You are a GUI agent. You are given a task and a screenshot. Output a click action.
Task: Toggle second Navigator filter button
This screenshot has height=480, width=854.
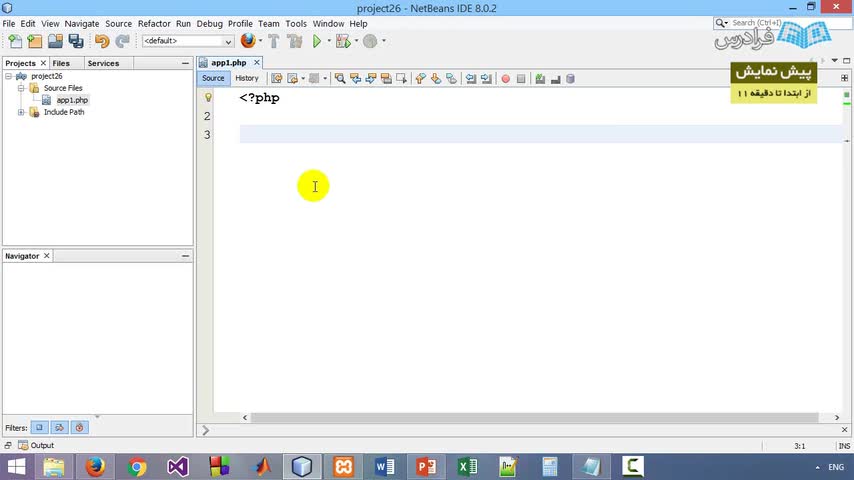click(x=59, y=428)
